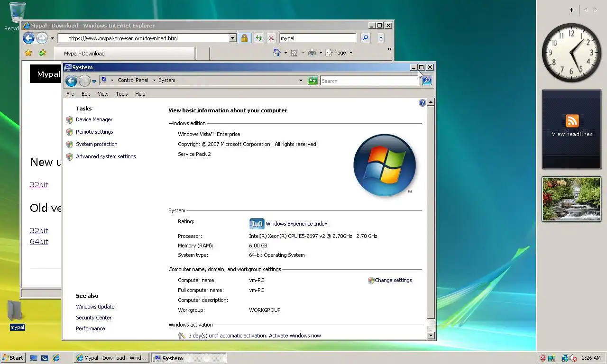Image resolution: width=607 pixels, height=364 pixels.
Task: Click Internet Explorer's search box containing mypal
Action: click(x=317, y=38)
